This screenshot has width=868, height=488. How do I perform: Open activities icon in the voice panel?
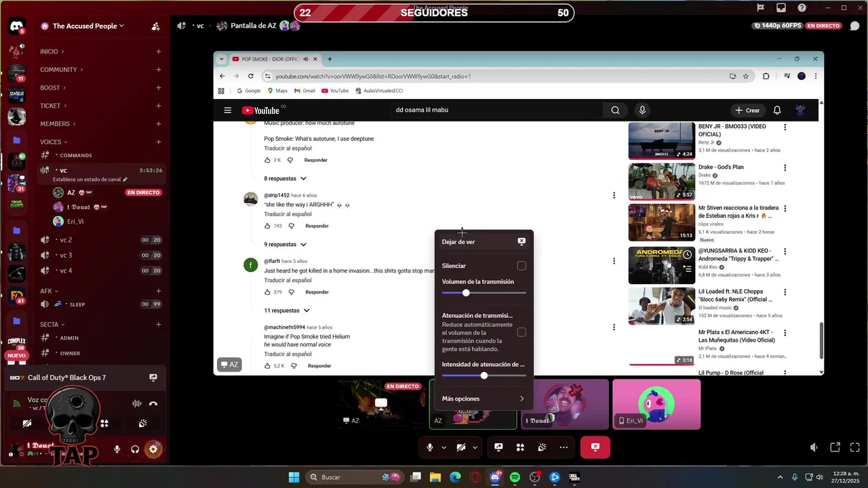104,424
